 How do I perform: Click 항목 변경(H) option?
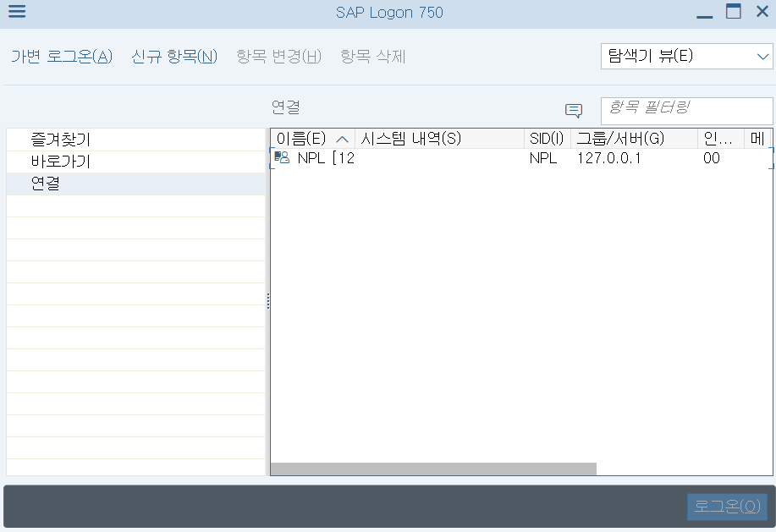pyautogui.click(x=278, y=57)
